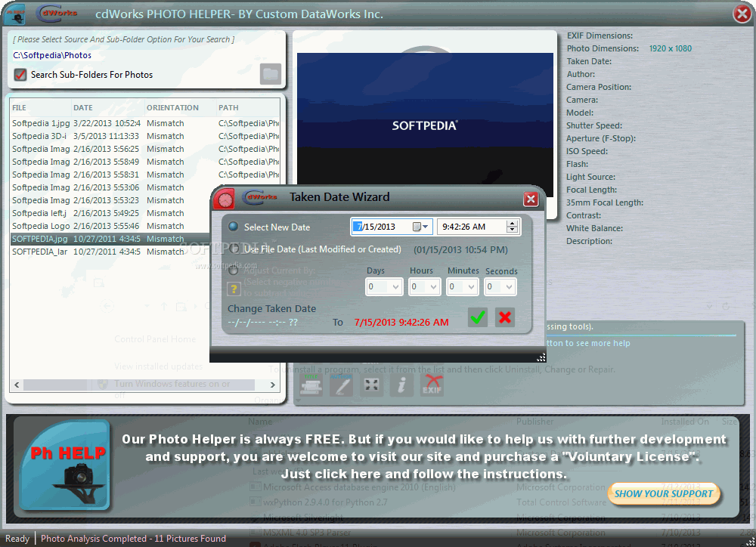Open the calendar dropdown of date picker
The height and width of the screenshot is (547, 756).
(420, 227)
